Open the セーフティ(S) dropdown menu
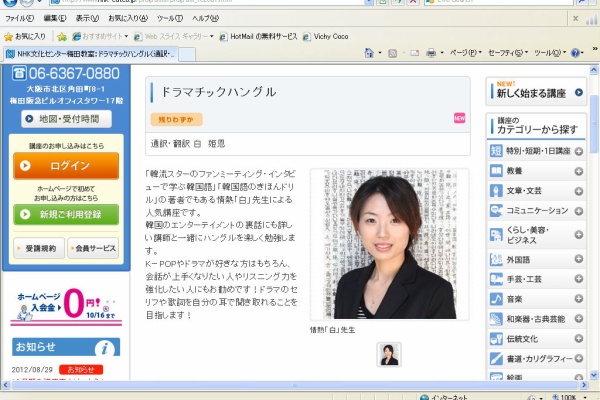600x400 pixels. click(x=506, y=53)
